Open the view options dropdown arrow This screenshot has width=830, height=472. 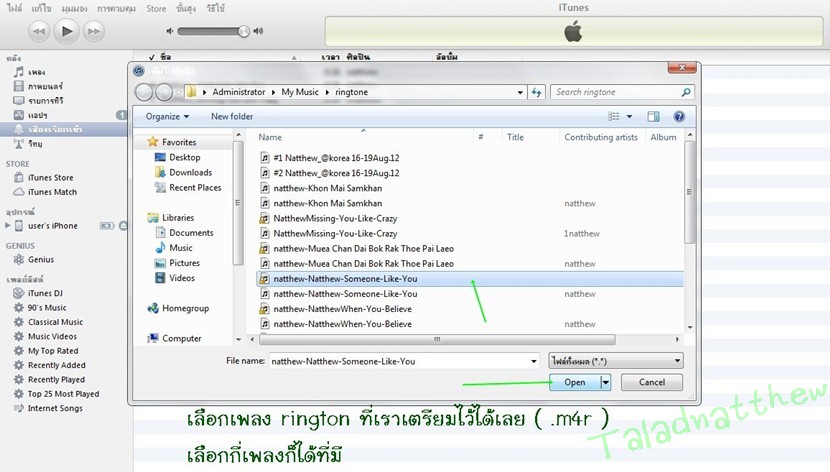(629, 116)
